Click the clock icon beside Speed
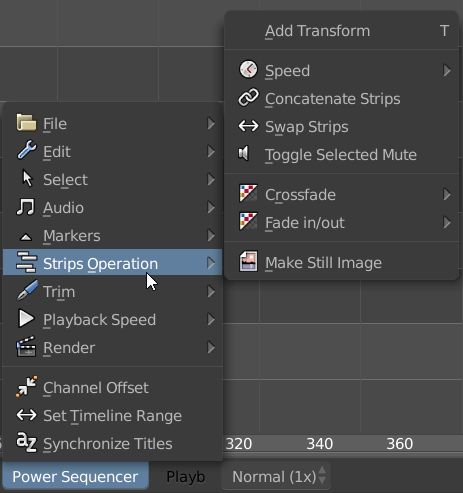Viewport: 463px width, 493px height. pyautogui.click(x=248, y=70)
